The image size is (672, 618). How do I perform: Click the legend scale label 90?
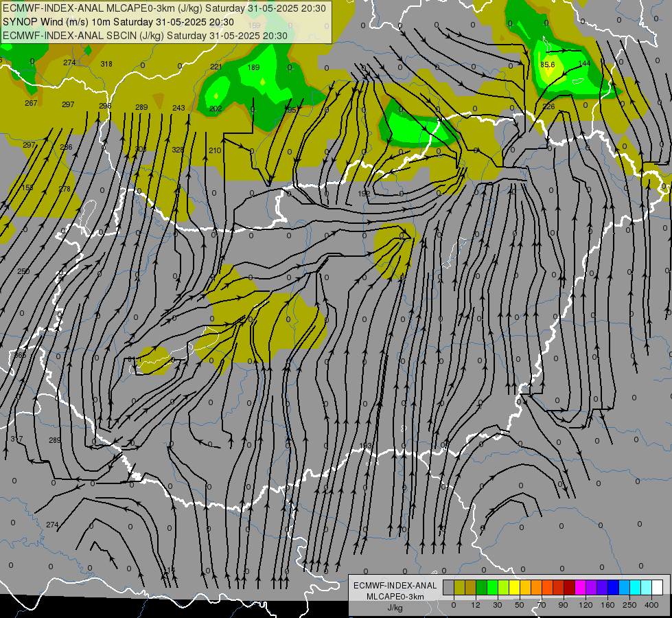click(x=563, y=605)
